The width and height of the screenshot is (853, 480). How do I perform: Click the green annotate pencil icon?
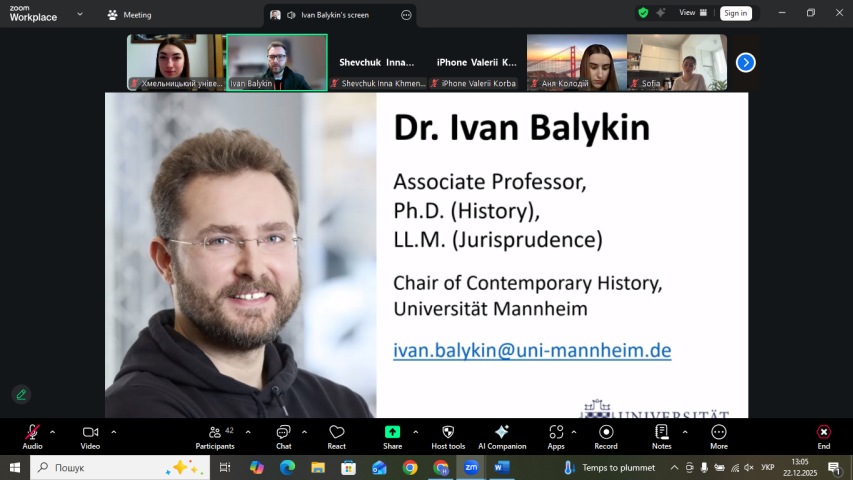[21, 394]
